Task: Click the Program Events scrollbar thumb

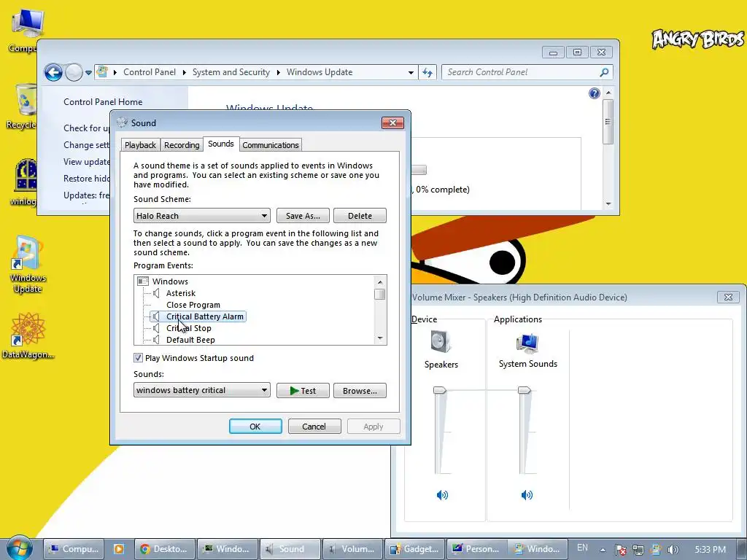Action: click(379, 295)
